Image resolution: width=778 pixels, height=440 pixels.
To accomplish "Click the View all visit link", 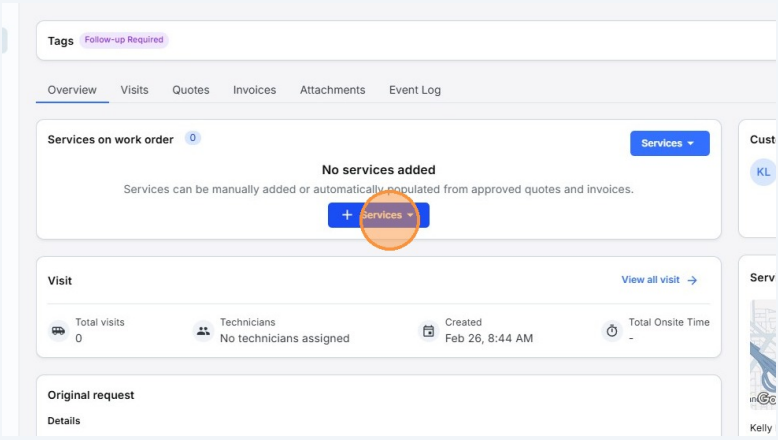I will (650, 280).
